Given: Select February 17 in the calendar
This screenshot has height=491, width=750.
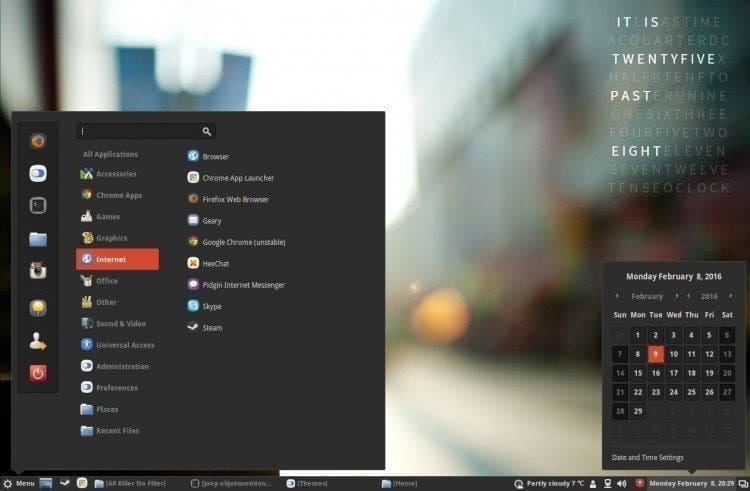Looking at the screenshot, I should [673, 373].
